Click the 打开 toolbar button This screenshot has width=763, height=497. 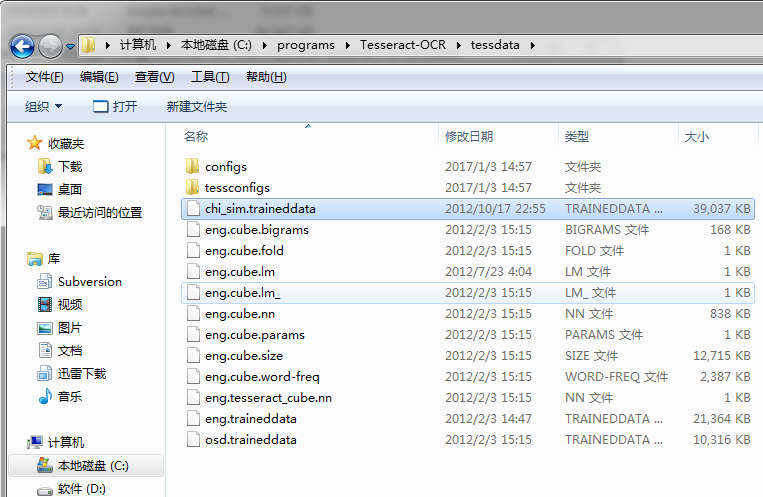(x=115, y=106)
